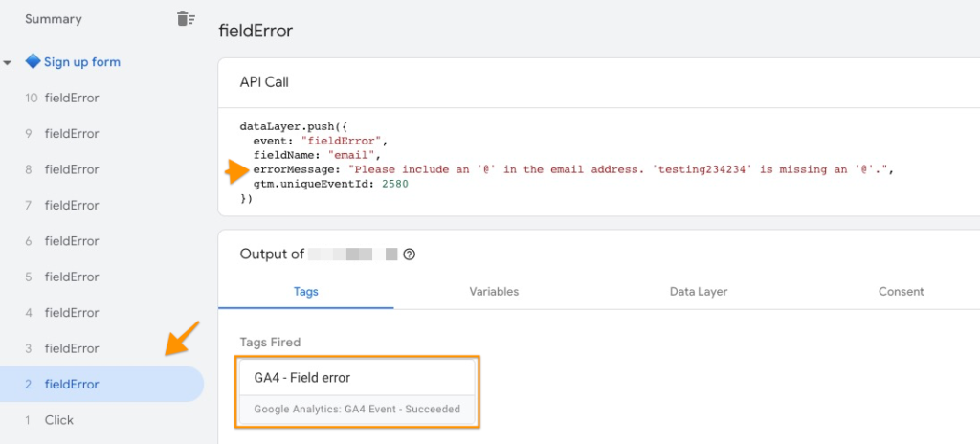Image resolution: width=980 pixels, height=444 pixels.
Task: Click the help icon beside Output of
Action: click(410, 255)
